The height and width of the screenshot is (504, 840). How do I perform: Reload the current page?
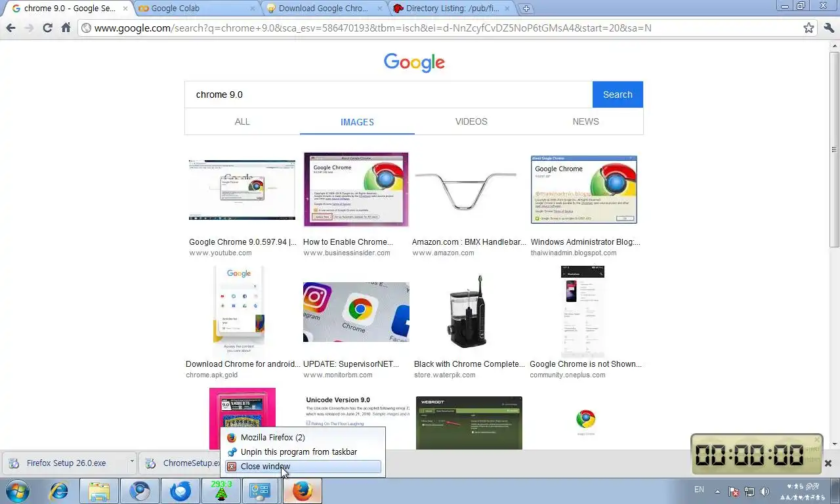point(47,28)
